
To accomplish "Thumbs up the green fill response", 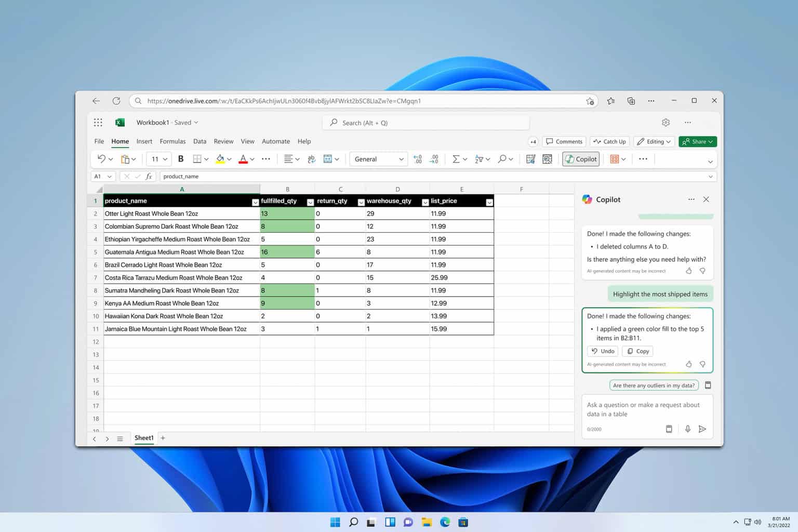I will pyautogui.click(x=689, y=364).
